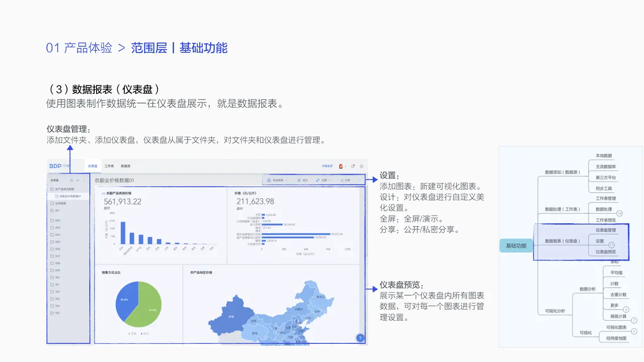This screenshot has width=644, height=362.
Task: Click the 经纬度地图 mind map node
Action: coord(616,338)
